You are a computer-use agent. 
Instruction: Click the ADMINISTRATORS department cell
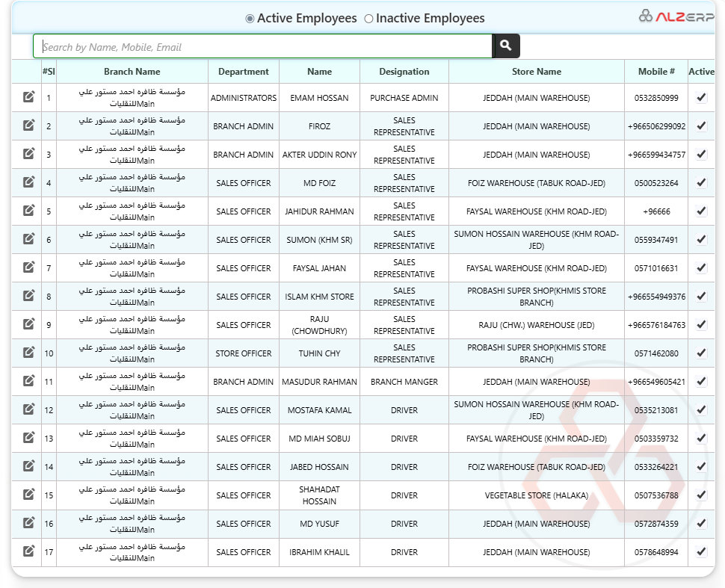243,98
